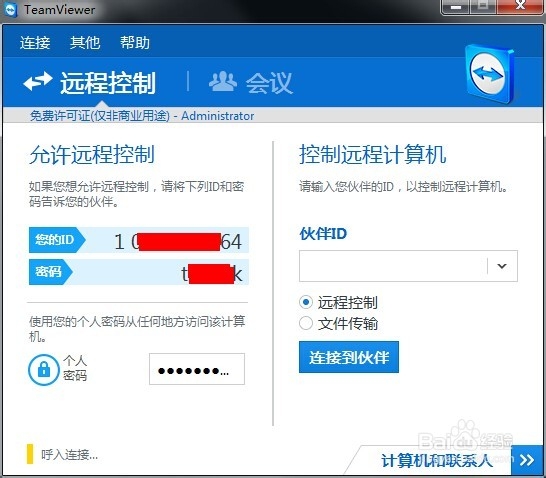The image size is (546, 478).
Task: Click the TeamViewer title bar icon
Action: (11, 10)
